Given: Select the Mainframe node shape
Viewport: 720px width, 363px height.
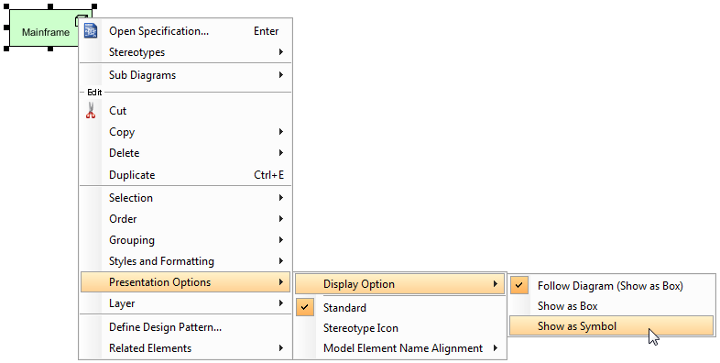Looking at the screenshot, I should coord(44,28).
